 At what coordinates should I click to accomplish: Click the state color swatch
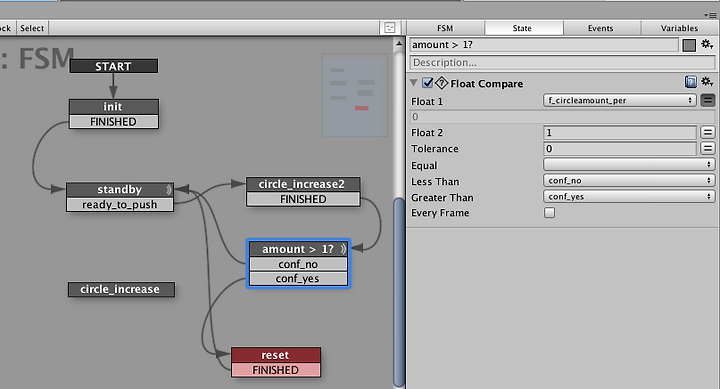pyautogui.click(x=689, y=45)
